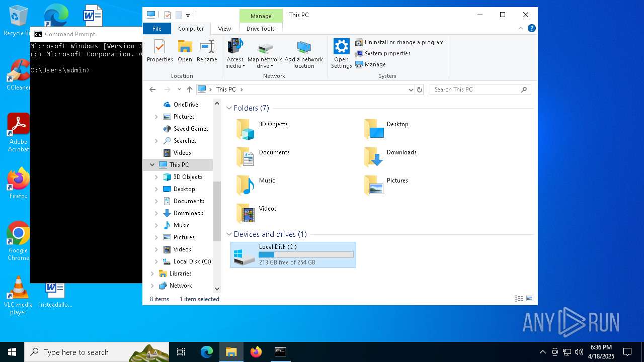Go up one level with Up arrow
644x362 pixels.
tap(189, 89)
